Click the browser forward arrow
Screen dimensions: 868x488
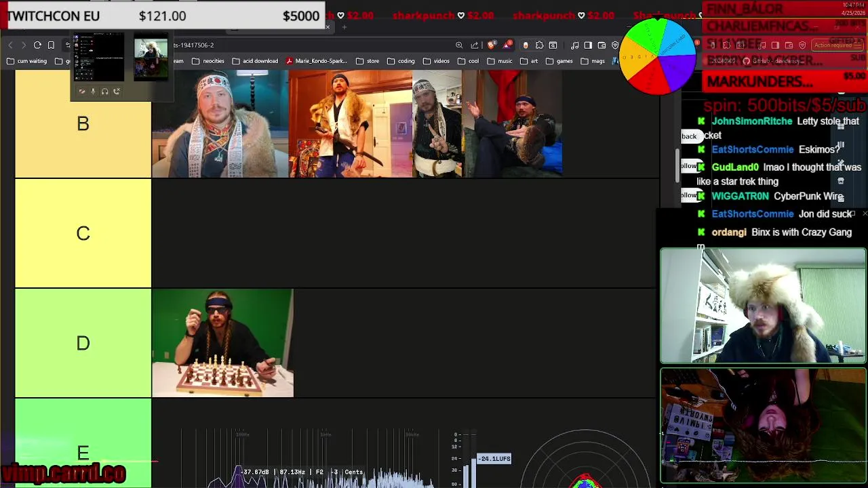23,45
